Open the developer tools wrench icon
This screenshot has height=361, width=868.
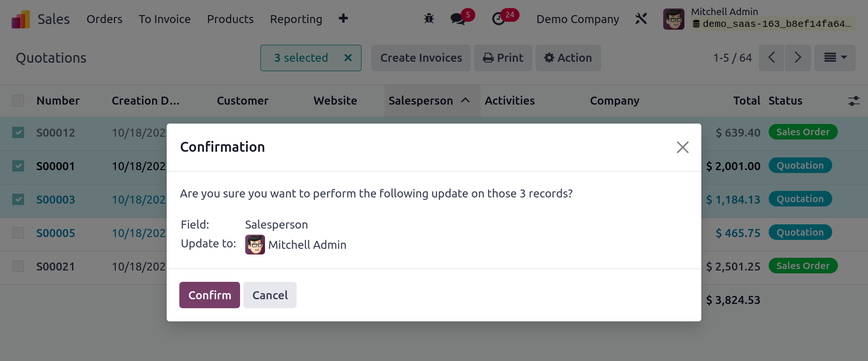(x=641, y=19)
